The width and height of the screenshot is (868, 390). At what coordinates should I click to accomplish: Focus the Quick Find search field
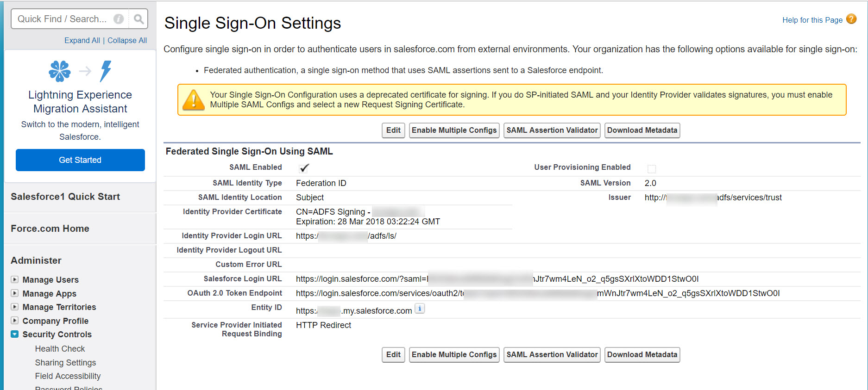pyautogui.click(x=63, y=19)
